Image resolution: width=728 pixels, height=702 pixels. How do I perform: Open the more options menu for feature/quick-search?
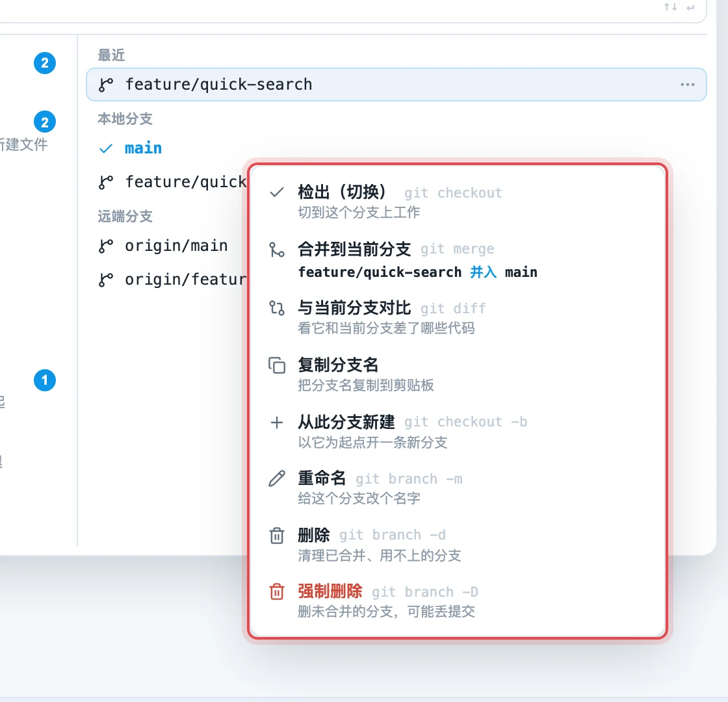pos(687,84)
